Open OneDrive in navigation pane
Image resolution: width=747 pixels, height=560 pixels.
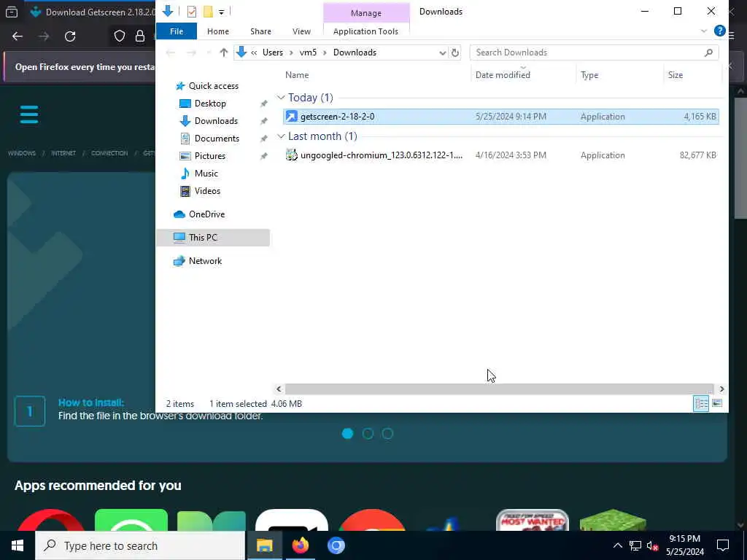point(206,214)
